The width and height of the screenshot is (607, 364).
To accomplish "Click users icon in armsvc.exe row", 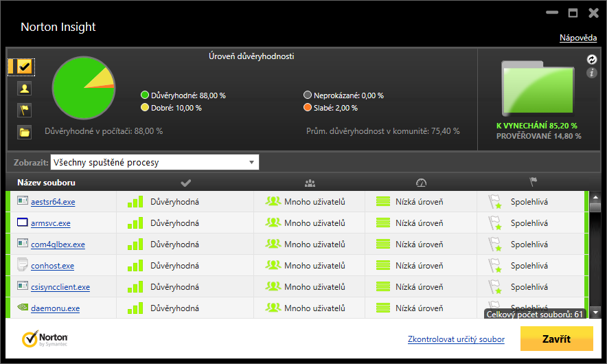I will click(273, 223).
